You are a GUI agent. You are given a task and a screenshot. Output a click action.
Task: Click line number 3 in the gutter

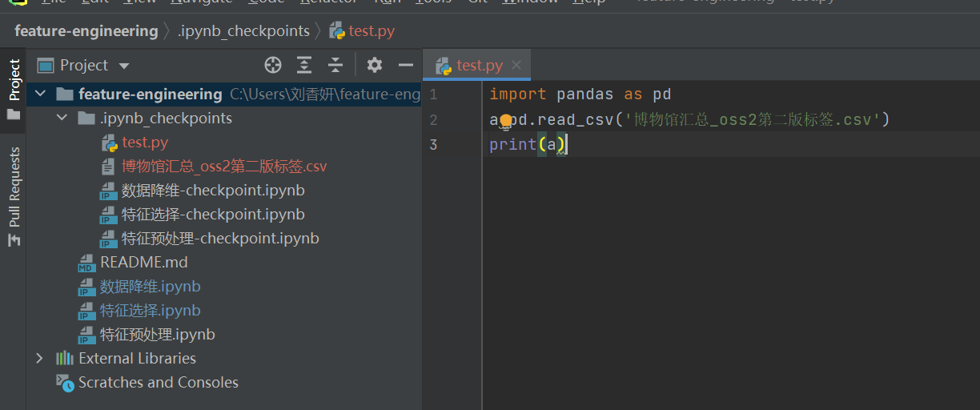(x=433, y=145)
